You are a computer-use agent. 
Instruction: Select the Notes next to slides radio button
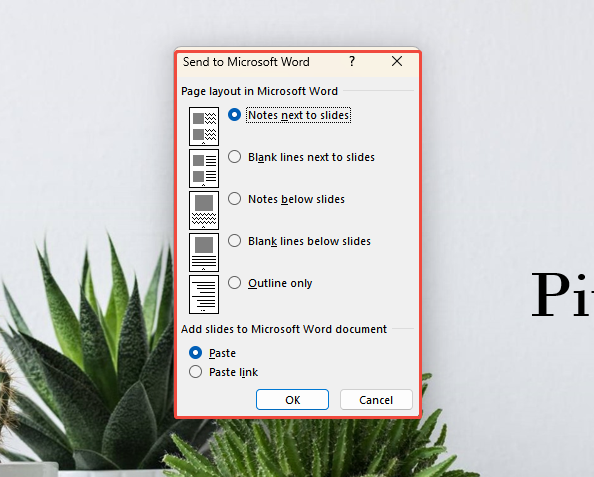(234, 115)
